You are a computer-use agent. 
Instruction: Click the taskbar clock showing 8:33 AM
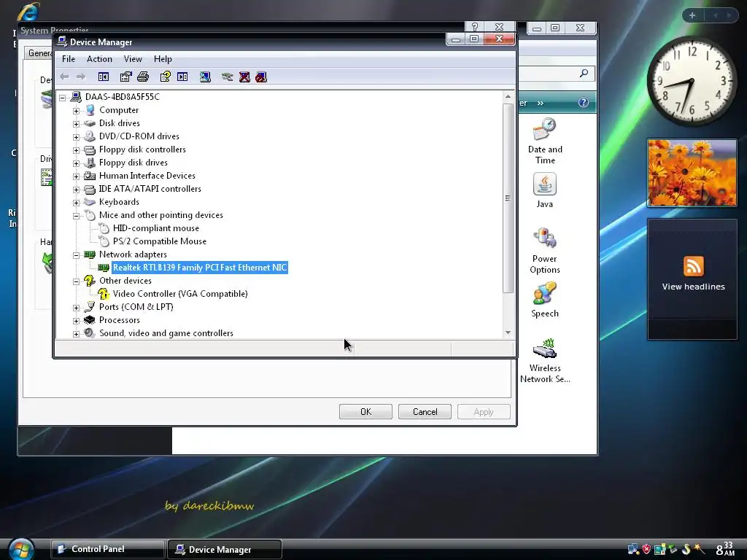click(725, 549)
